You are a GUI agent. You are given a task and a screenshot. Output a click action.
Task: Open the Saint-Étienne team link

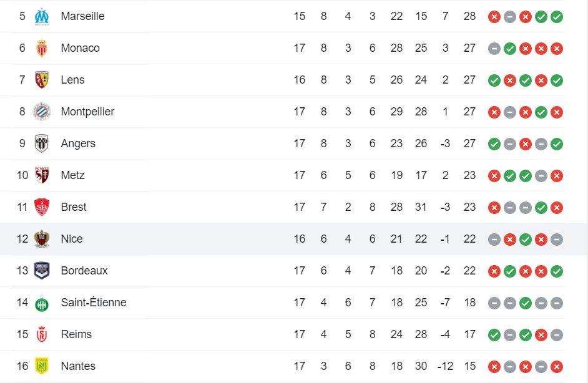(94, 303)
